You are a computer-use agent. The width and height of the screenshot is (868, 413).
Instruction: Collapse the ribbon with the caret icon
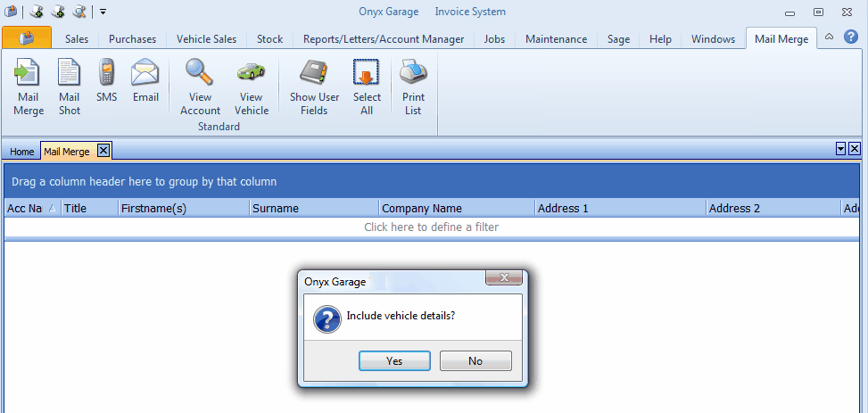[x=829, y=37]
